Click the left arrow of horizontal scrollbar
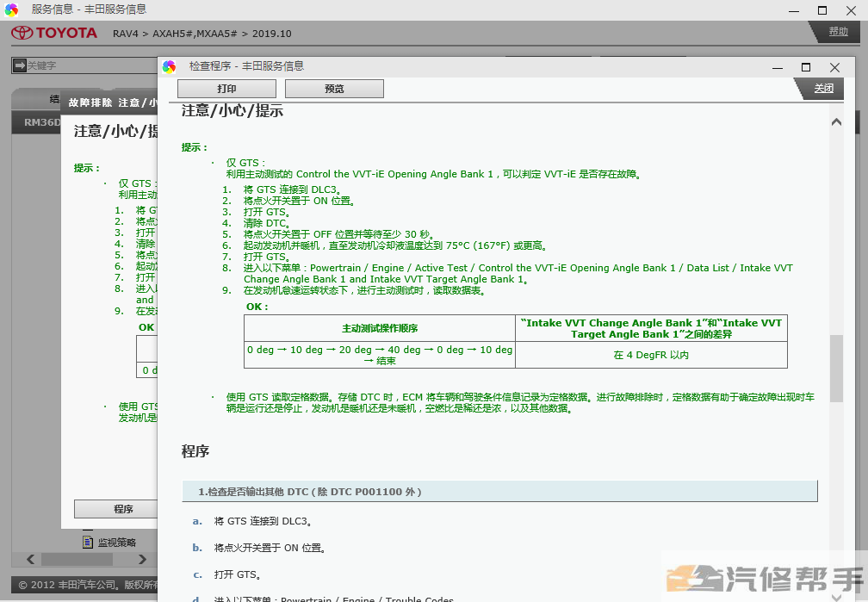Screen dimensions: 868x602 click(x=31, y=559)
